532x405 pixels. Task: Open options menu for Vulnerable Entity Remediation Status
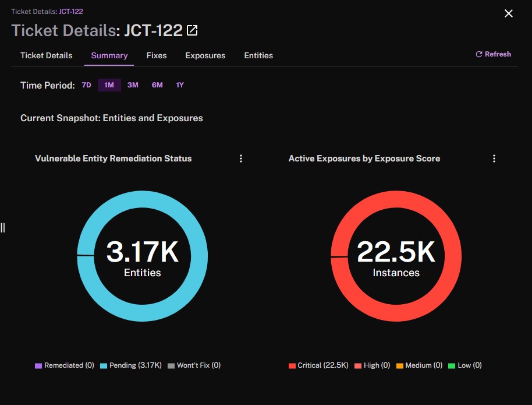point(241,159)
